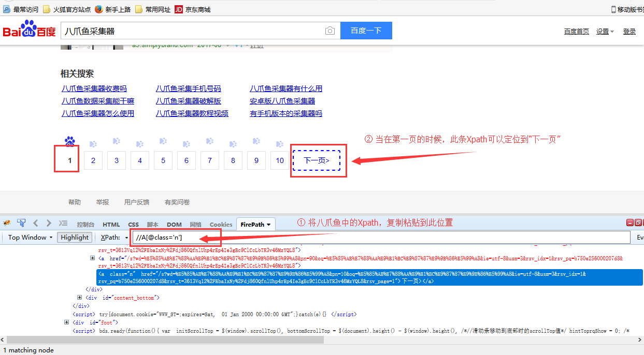Open related search 八爪鱼采集器怎么使用
This screenshot has width=644, height=355.
tap(98, 113)
